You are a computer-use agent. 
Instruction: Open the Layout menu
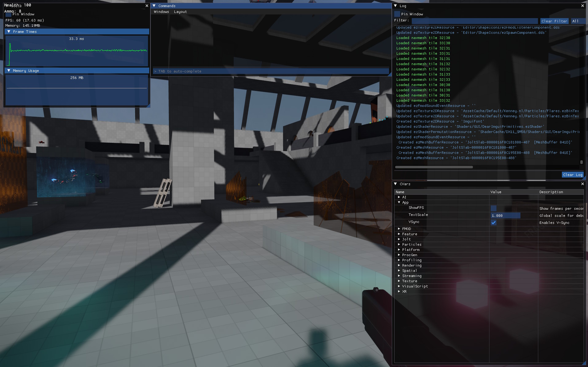(181, 12)
